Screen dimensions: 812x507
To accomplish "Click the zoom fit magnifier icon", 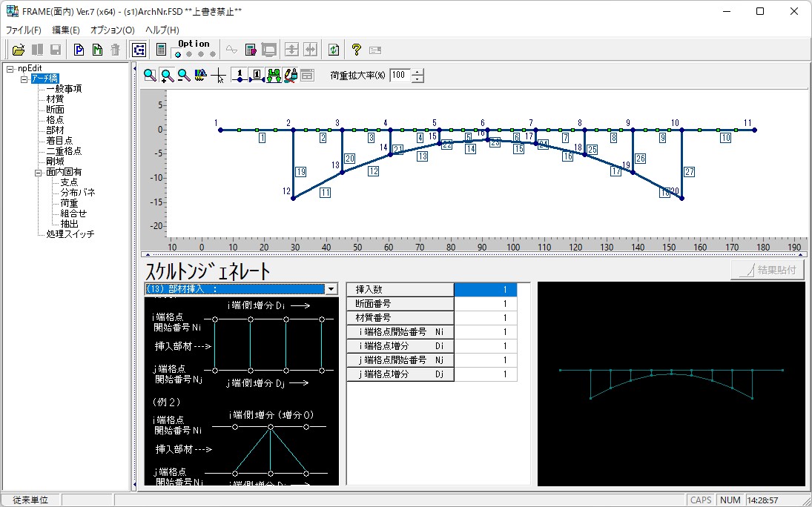I will point(150,76).
